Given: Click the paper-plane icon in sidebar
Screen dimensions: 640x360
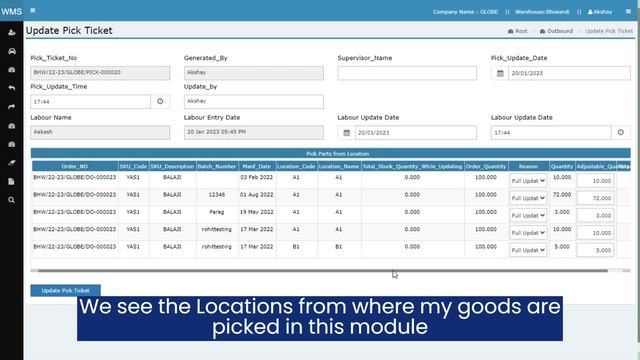Looking at the screenshot, I should coord(11,163).
